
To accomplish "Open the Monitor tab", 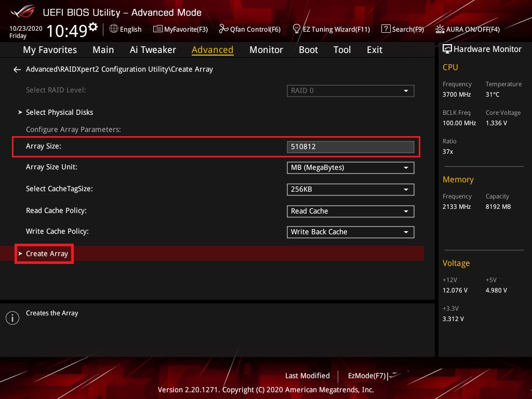I will (266, 50).
